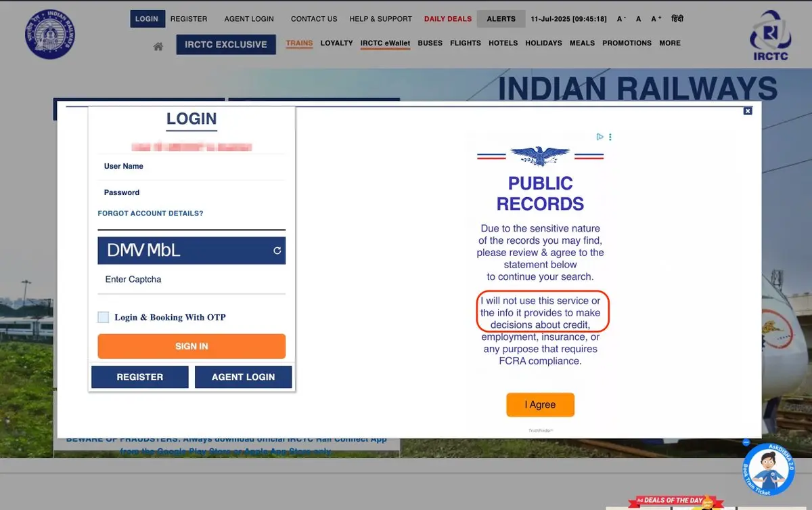Screen dimensions: 812x510
Task: Close the login popup dialog
Action: [x=748, y=110]
